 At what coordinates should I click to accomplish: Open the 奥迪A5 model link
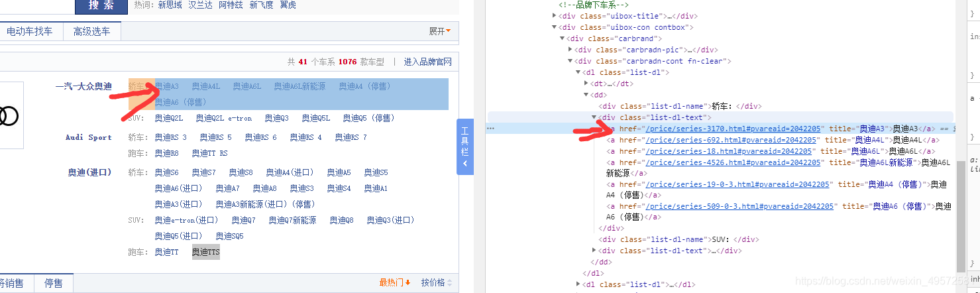339,172
